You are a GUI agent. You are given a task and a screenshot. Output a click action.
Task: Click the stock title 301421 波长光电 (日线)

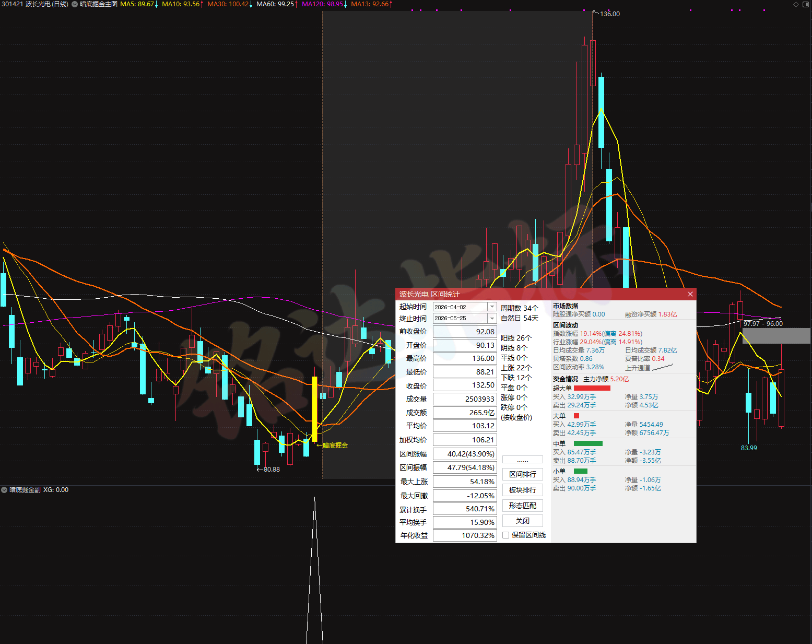[35, 4]
